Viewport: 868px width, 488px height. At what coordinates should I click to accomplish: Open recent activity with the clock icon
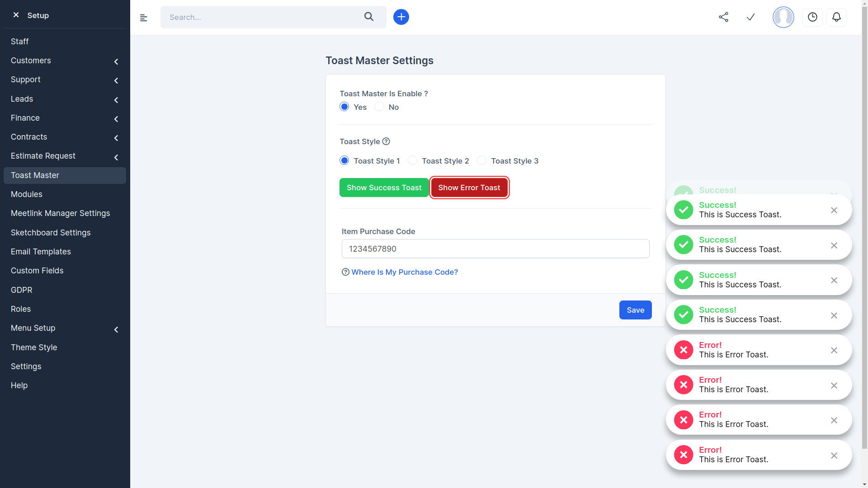(x=812, y=17)
